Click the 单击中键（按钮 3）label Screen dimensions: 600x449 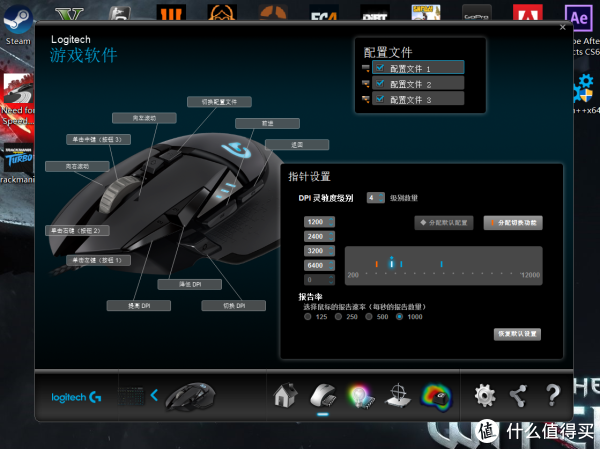click(x=98, y=139)
